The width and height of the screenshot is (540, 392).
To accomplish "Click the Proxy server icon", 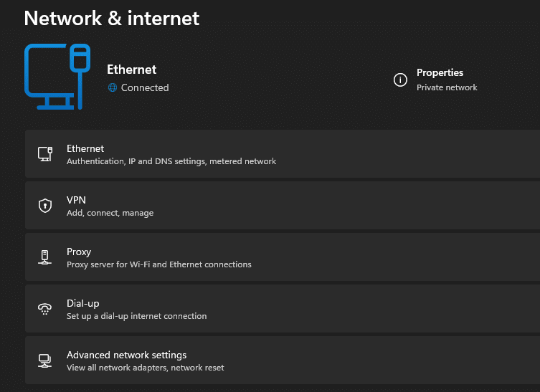I will (44, 257).
